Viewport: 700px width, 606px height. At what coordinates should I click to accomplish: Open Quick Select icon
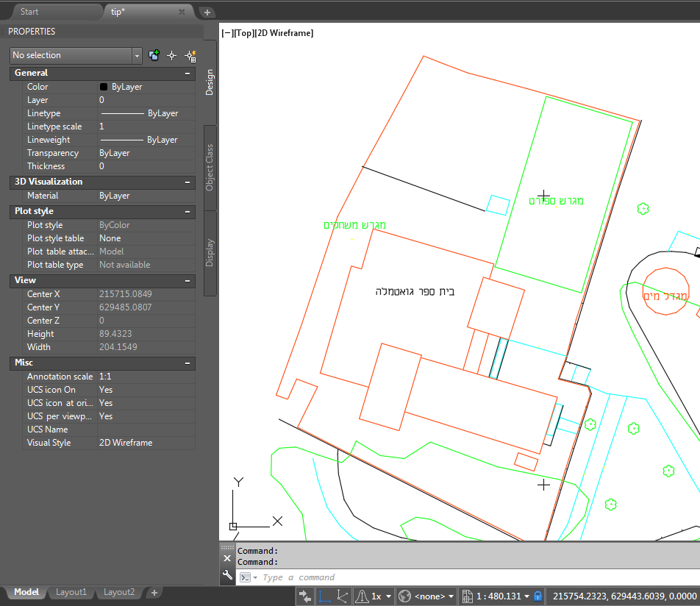(190, 56)
